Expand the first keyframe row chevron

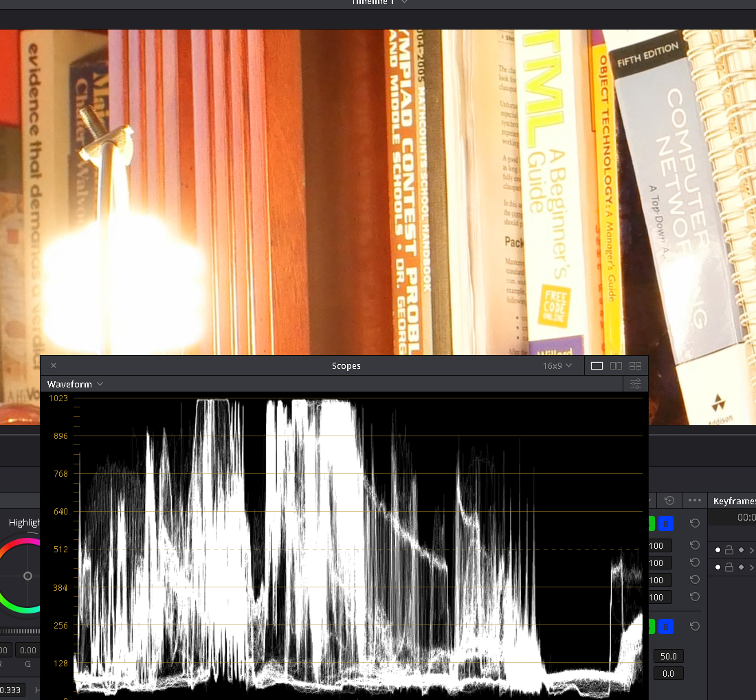[752, 550]
